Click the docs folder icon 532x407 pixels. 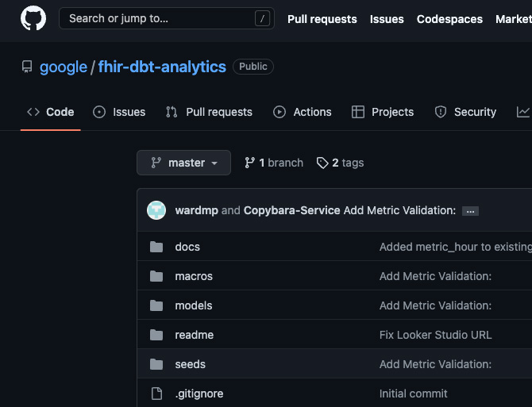point(156,247)
